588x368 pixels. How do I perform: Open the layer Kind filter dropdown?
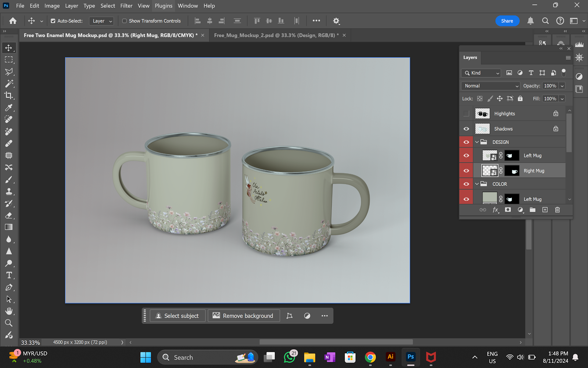pyautogui.click(x=481, y=73)
